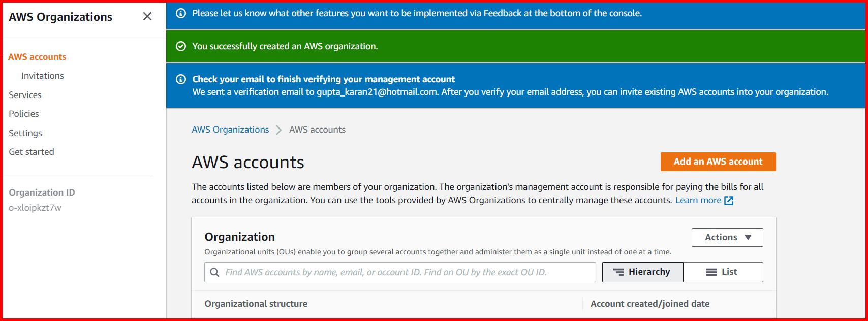
Task: Click the search magnifier icon in the accounts search bar
Action: (x=214, y=272)
